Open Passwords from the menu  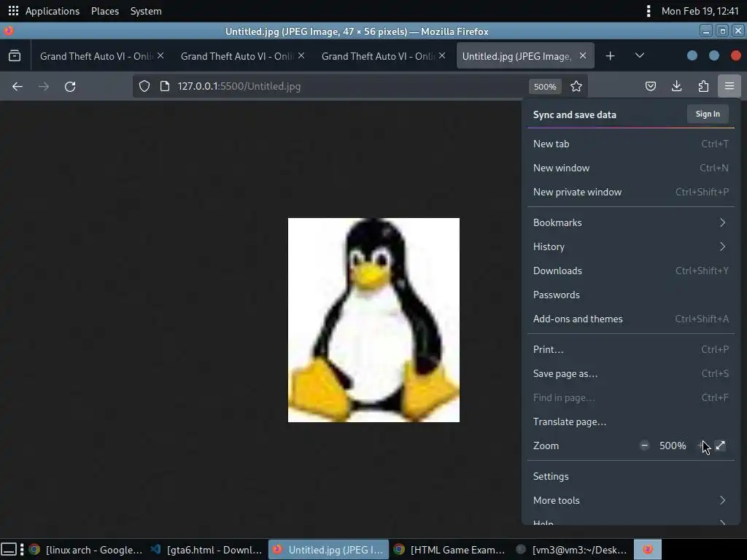[631, 295]
